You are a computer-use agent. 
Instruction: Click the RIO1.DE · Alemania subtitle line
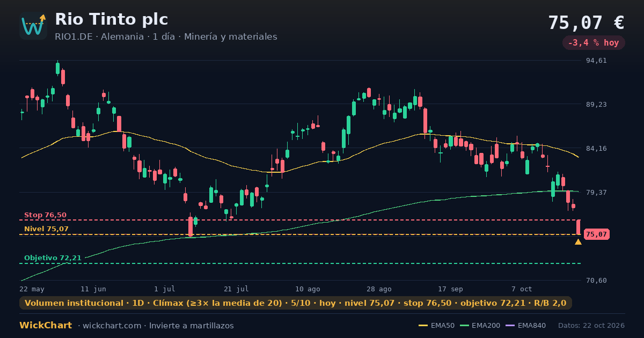166,37
